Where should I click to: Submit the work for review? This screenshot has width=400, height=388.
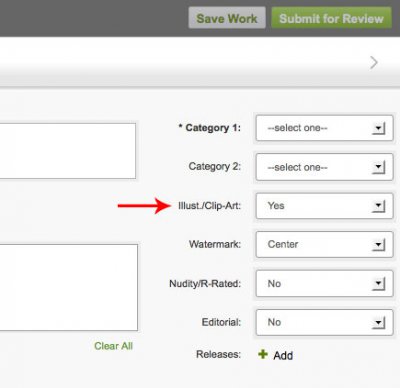[331, 18]
